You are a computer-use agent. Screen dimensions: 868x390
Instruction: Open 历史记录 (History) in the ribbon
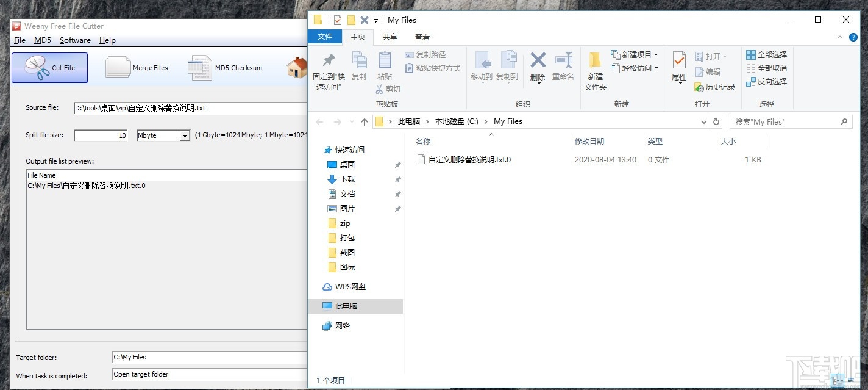(x=714, y=87)
